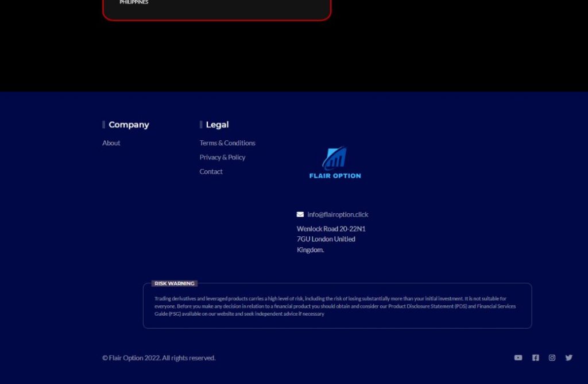The height and width of the screenshot is (384, 588).
Task: Click the Company footer heading
Action: (x=129, y=125)
